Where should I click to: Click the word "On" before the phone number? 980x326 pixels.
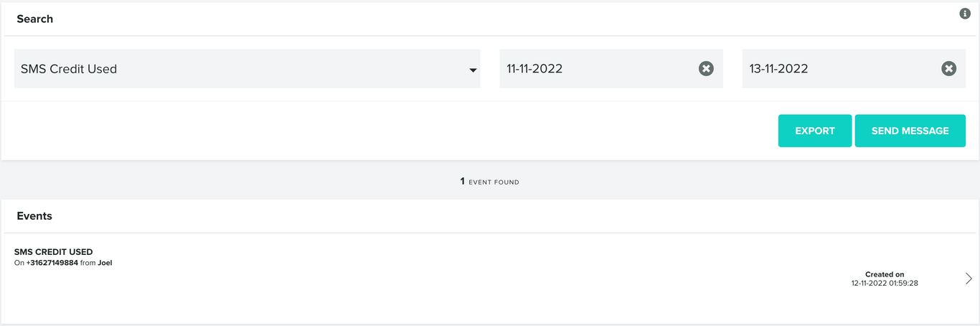click(19, 263)
